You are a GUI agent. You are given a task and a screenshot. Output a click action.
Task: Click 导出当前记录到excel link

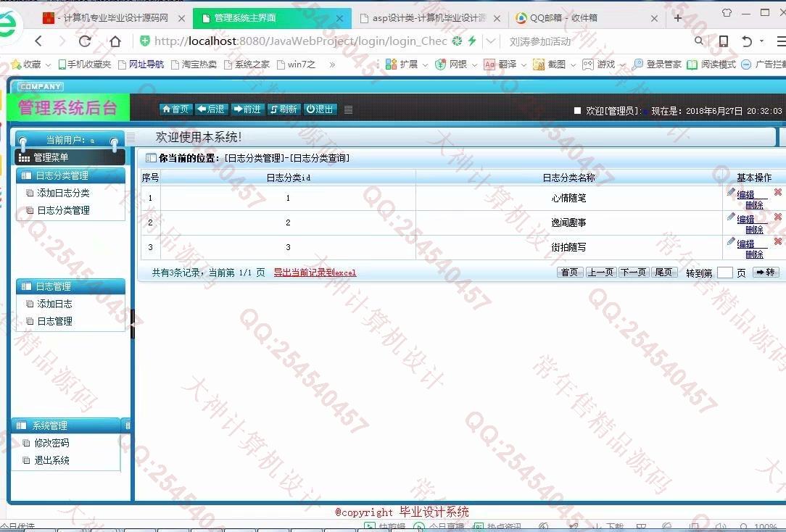315,273
